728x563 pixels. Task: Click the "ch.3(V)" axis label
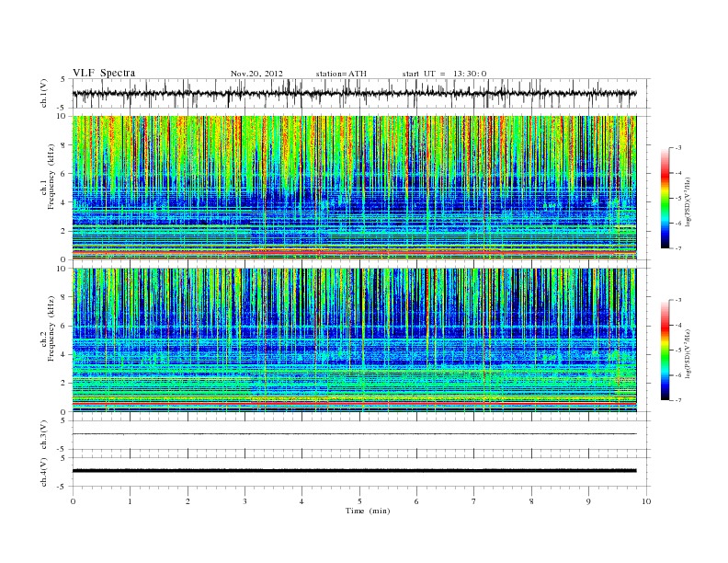tap(43, 435)
